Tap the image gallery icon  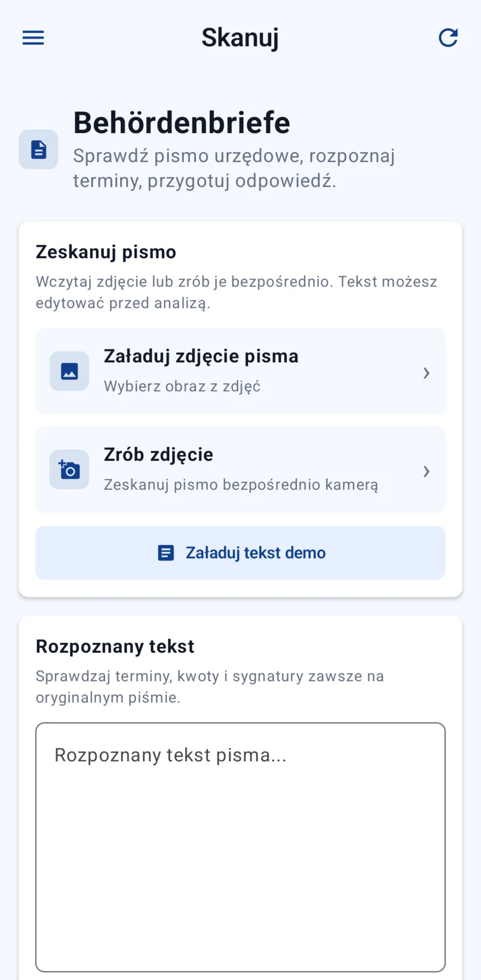(69, 371)
